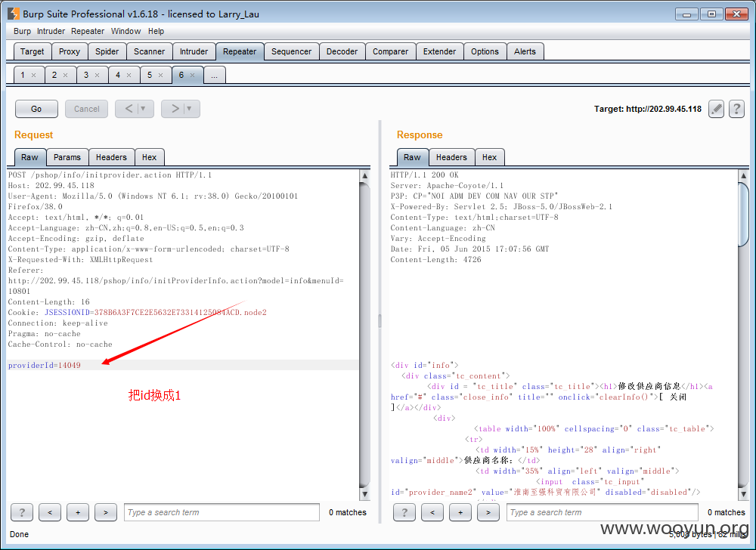
Task: Click the Go button
Action: (36, 109)
